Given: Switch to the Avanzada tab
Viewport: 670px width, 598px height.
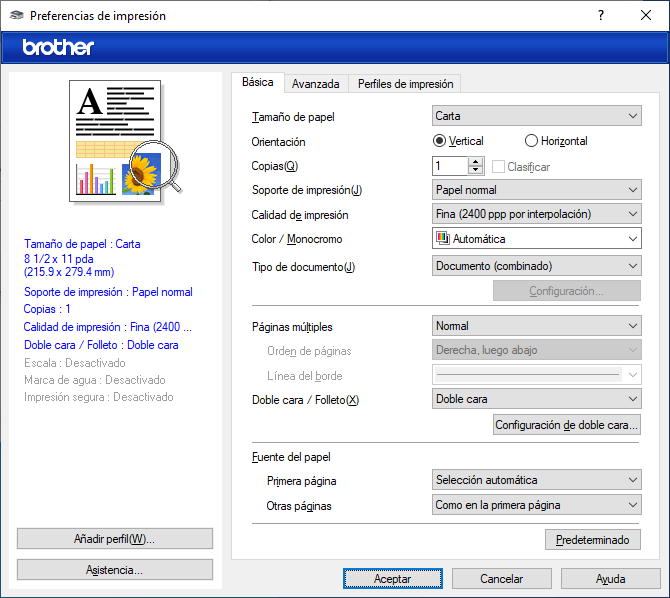Looking at the screenshot, I should [315, 84].
